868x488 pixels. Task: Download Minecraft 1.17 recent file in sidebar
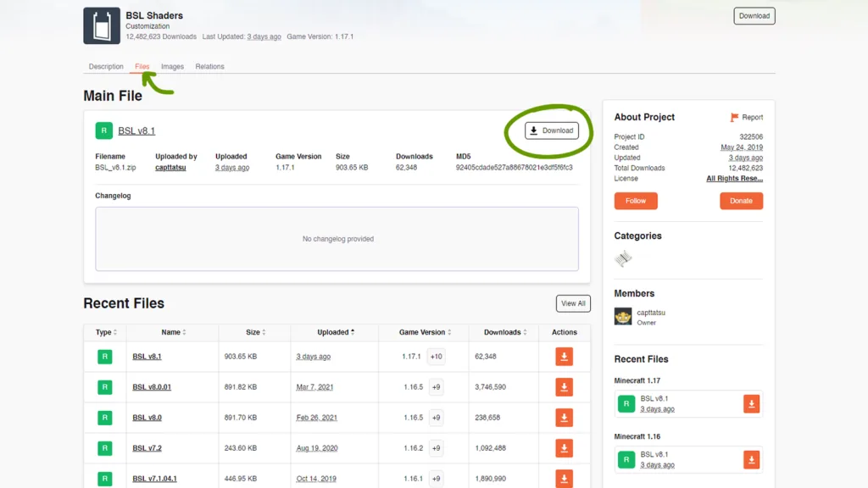751,404
